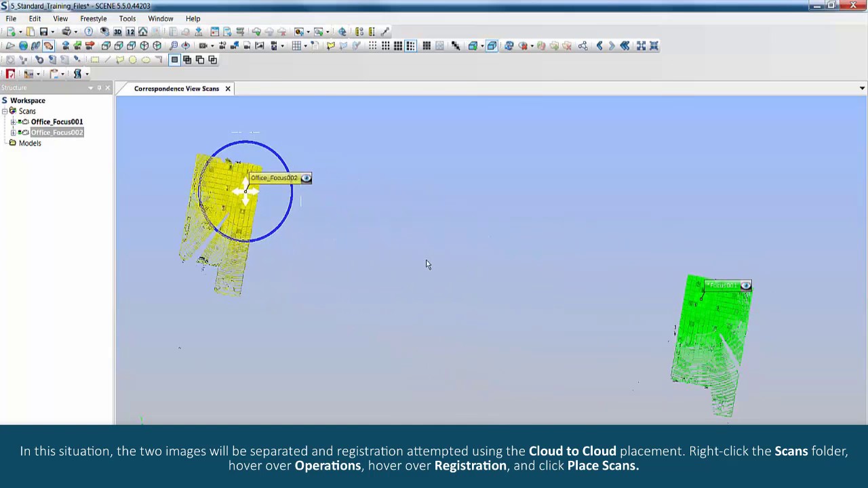The image size is (868, 488).
Task: Select the polygon selection tool
Action: point(120,60)
